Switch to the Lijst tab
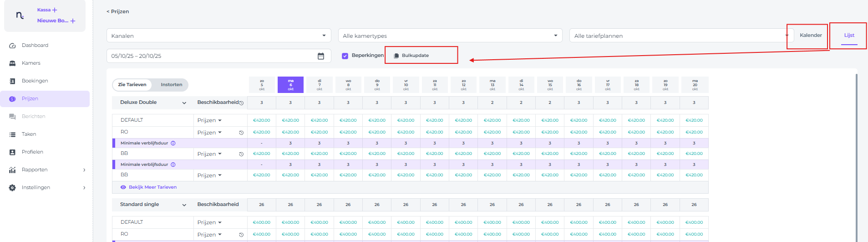868x242 pixels. (849, 35)
